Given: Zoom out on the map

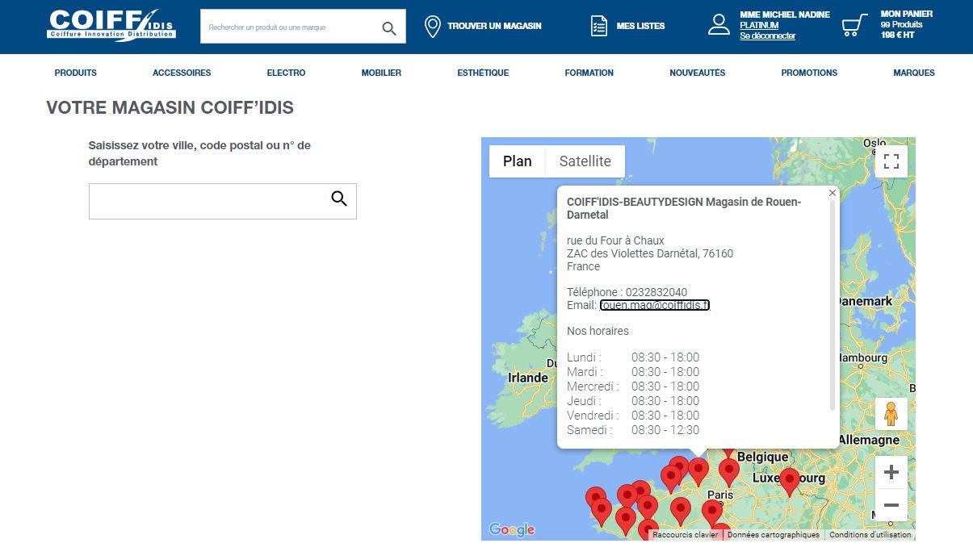Looking at the screenshot, I should tap(891, 505).
